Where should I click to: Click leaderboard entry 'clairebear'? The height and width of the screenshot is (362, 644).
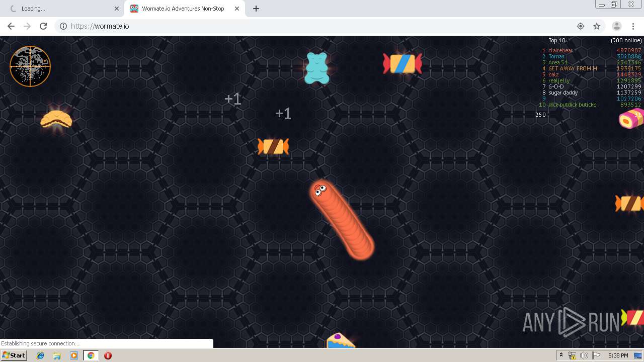[560, 50]
